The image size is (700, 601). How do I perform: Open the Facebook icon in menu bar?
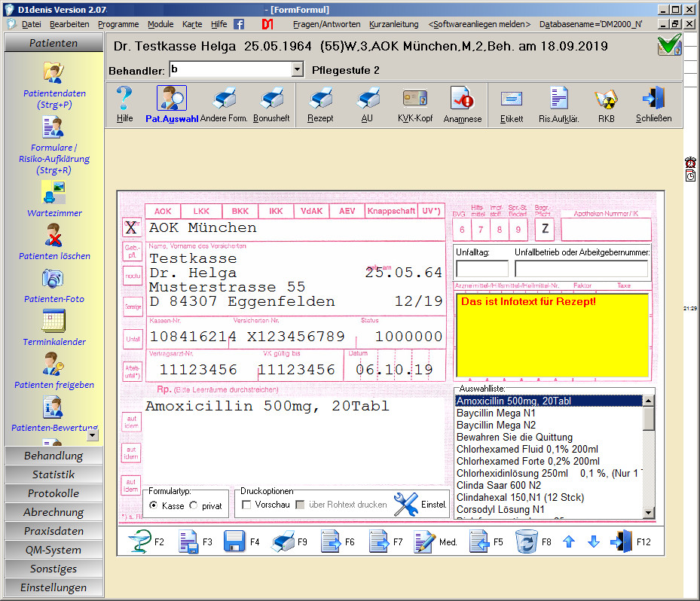(x=239, y=24)
